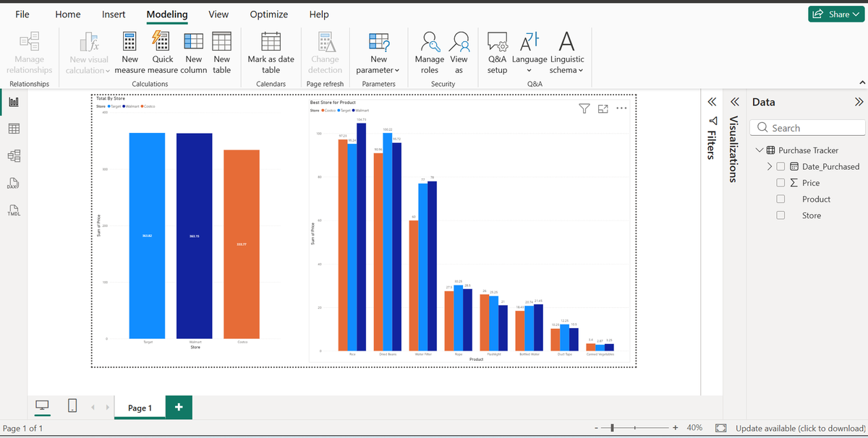Expand the Visualizations pane arrows
Screen dimensions: 868x438
736,102
